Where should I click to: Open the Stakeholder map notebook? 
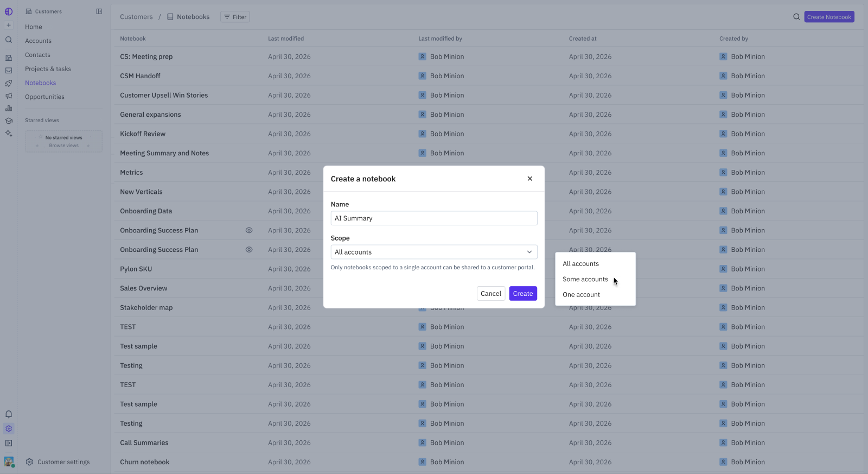click(x=146, y=307)
